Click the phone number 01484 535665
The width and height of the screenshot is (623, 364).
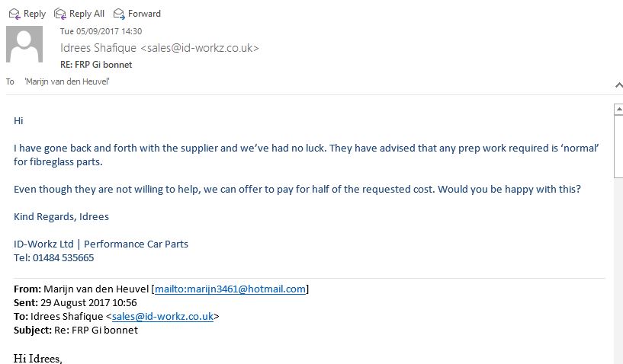[x=63, y=258]
